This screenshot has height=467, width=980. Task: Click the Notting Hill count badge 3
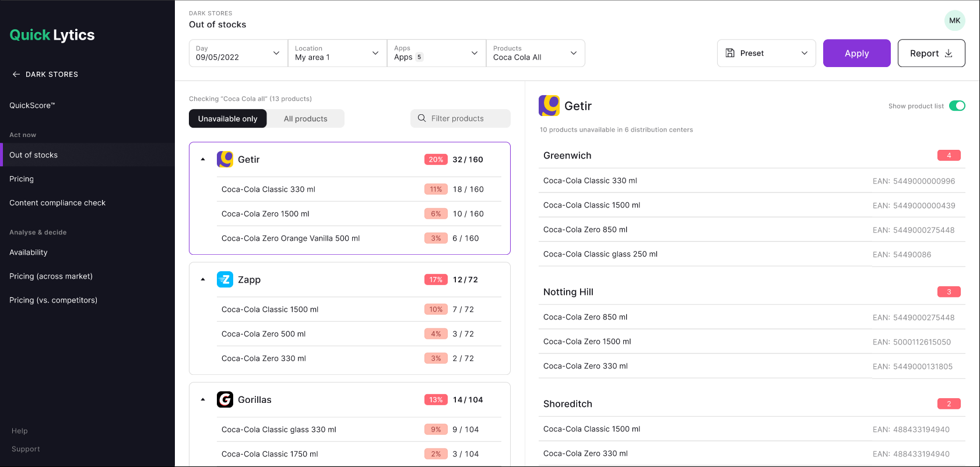(x=949, y=292)
